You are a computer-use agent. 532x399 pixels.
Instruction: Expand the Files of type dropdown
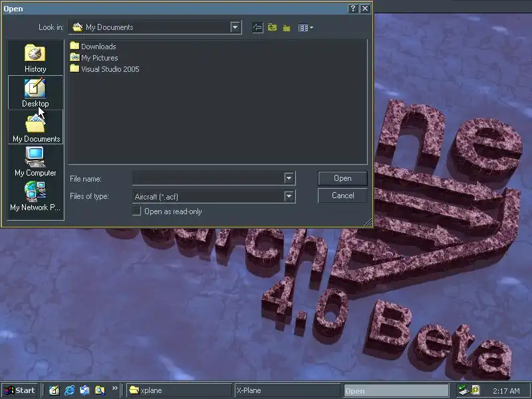click(x=289, y=196)
